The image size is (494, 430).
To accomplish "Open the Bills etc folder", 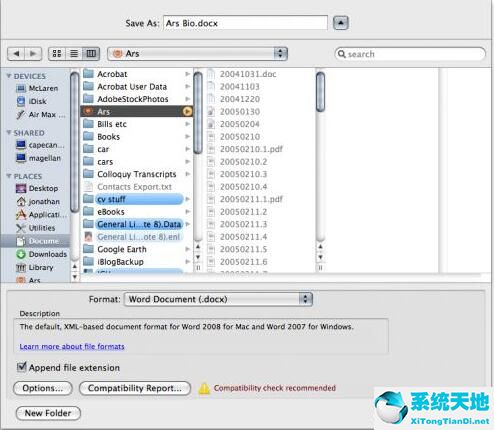I will tap(136, 124).
